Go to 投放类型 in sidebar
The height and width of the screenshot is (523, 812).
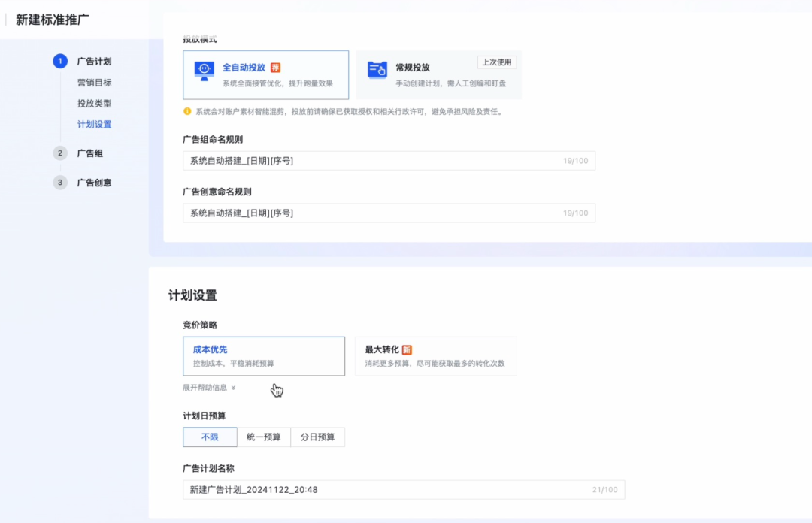(x=94, y=104)
